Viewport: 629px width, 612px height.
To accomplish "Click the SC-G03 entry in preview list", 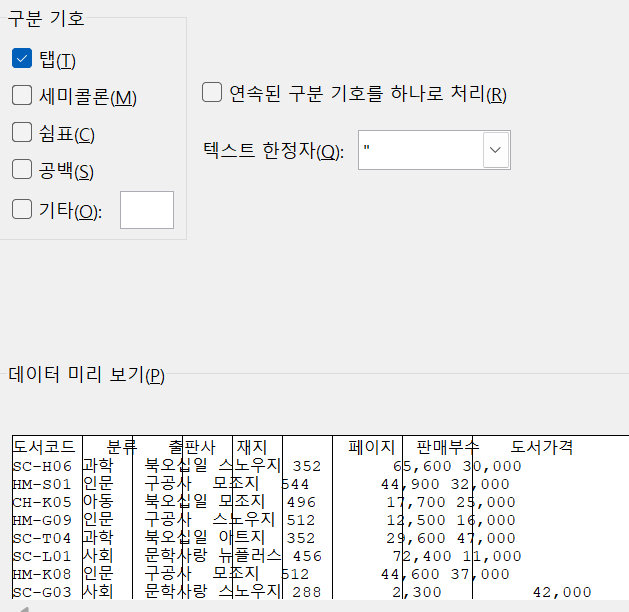I will 42,592.
